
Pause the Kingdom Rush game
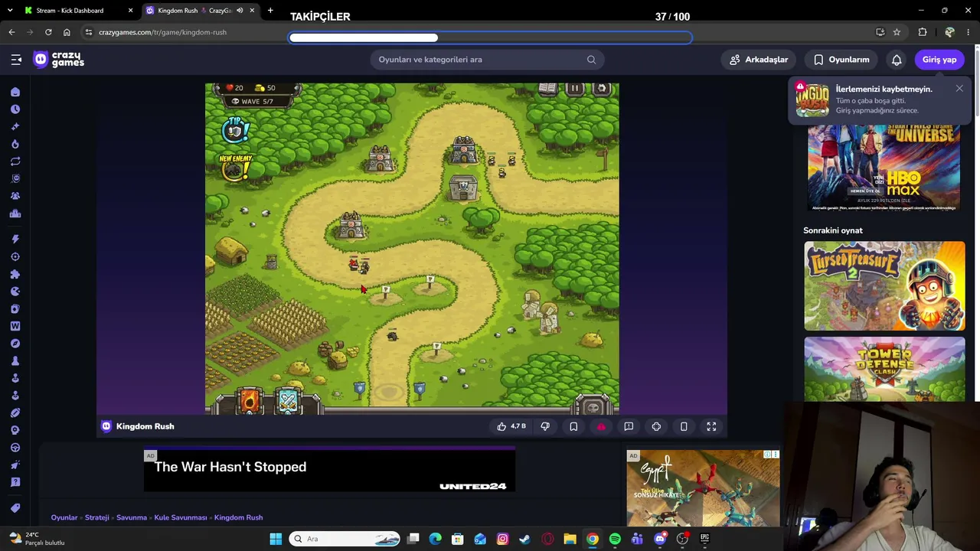point(574,89)
